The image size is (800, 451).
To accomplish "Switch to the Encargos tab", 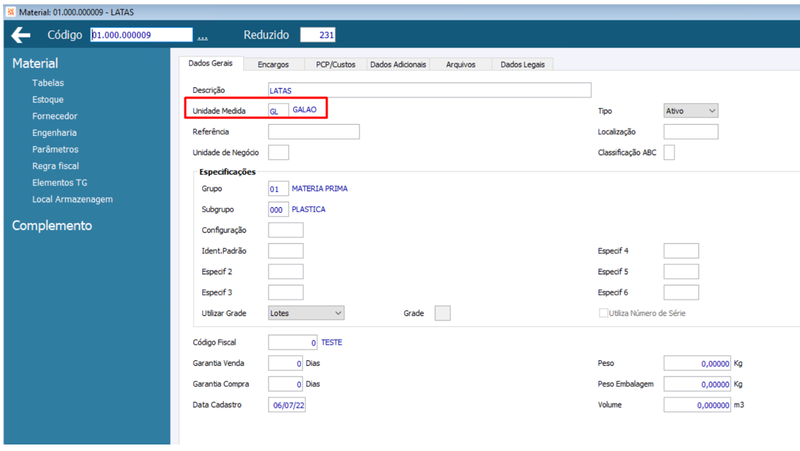I will [x=273, y=64].
